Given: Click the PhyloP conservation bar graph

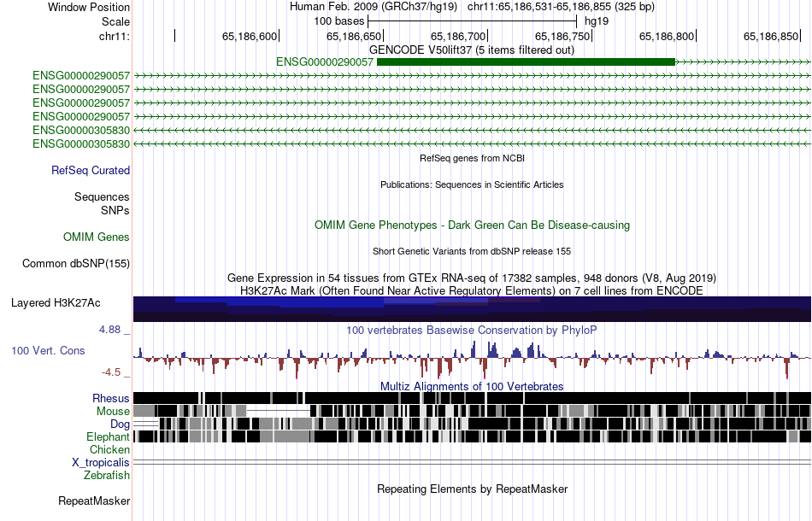Looking at the screenshot, I should (472, 360).
